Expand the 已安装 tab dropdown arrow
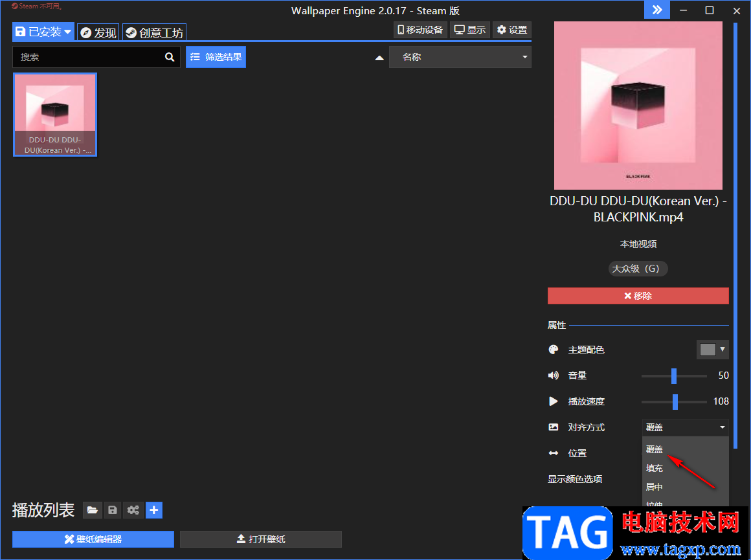The image size is (751, 560). click(x=68, y=32)
